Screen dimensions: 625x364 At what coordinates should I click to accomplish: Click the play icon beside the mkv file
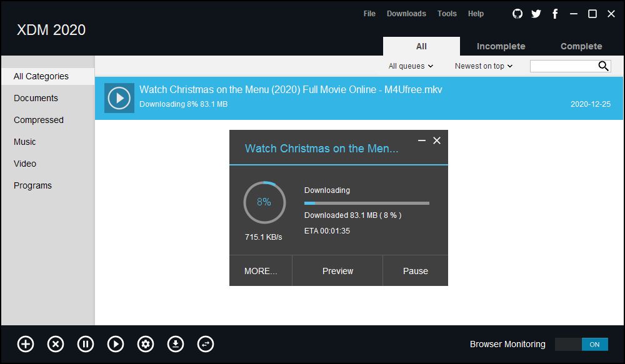pyautogui.click(x=119, y=98)
